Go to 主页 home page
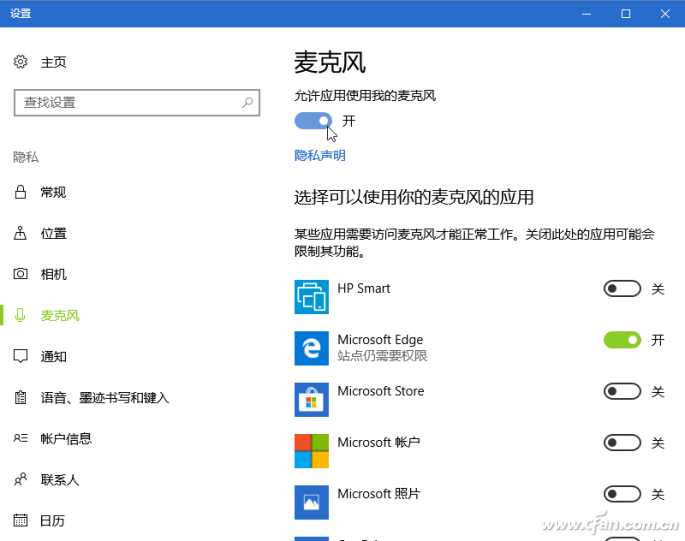The image size is (685, 541). 53,62
